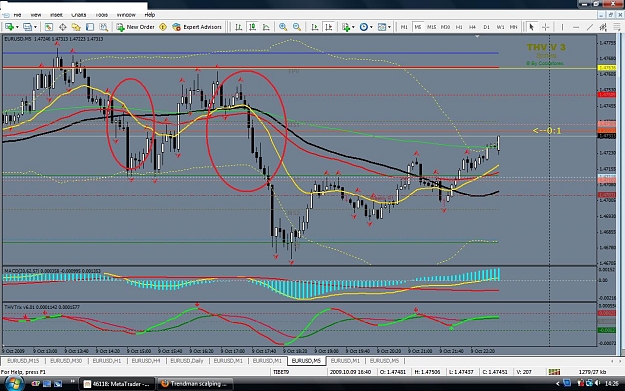Open the File menu
625x391 pixels.
pos(17,15)
